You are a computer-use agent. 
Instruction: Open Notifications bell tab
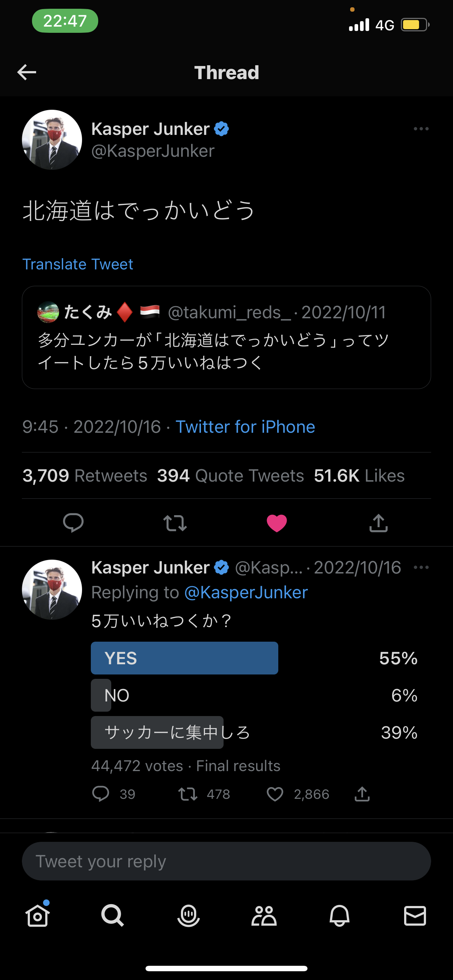339,915
